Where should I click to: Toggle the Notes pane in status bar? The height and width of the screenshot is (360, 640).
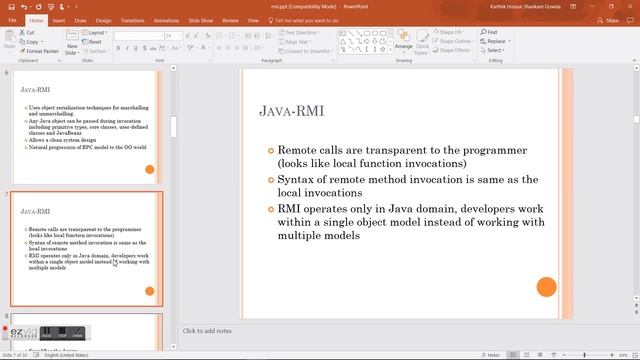click(491, 355)
